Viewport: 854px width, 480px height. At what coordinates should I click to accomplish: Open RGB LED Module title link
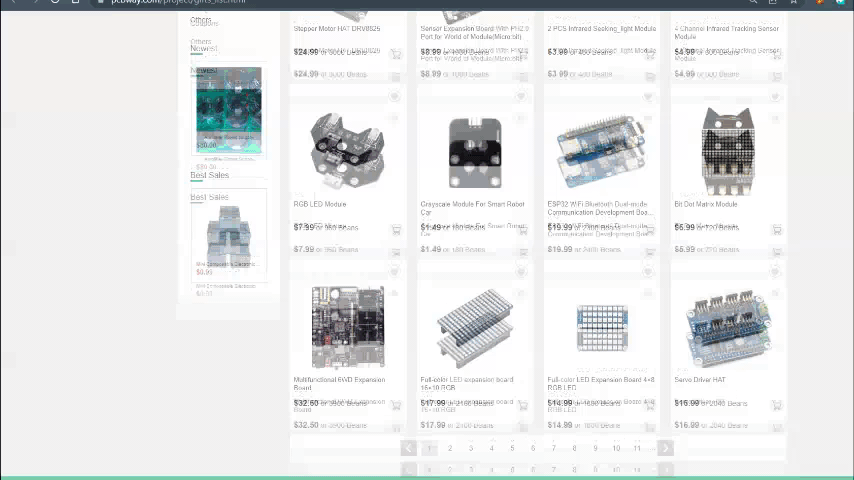[320, 204]
